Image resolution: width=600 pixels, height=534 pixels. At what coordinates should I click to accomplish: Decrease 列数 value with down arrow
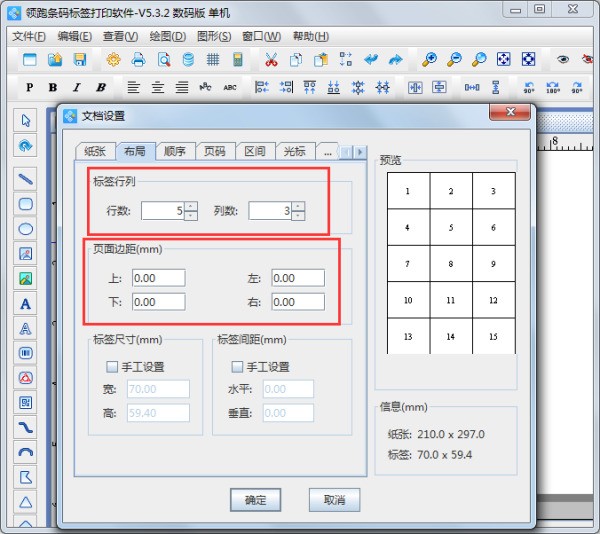coord(298,216)
